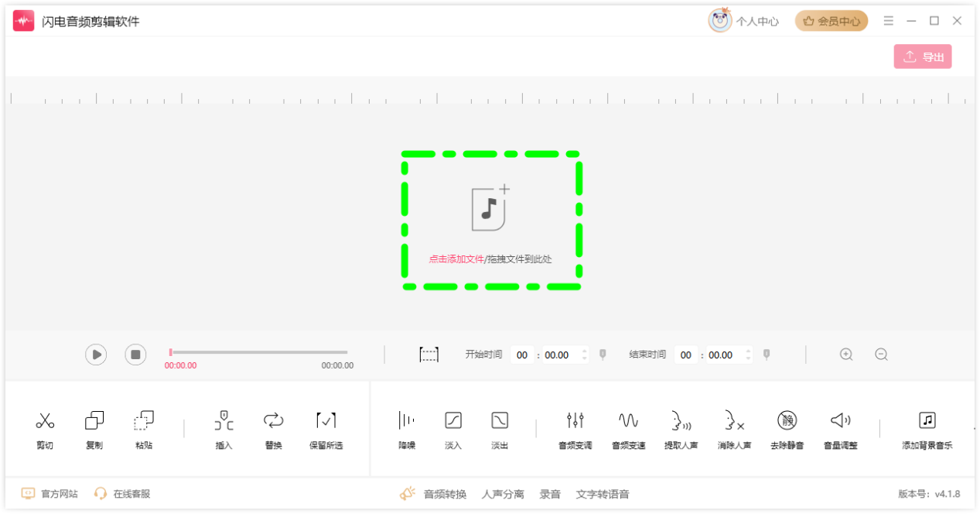Click the 点击添加文件 link
This screenshot has height=514, width=980.
[x=456, y=259]
